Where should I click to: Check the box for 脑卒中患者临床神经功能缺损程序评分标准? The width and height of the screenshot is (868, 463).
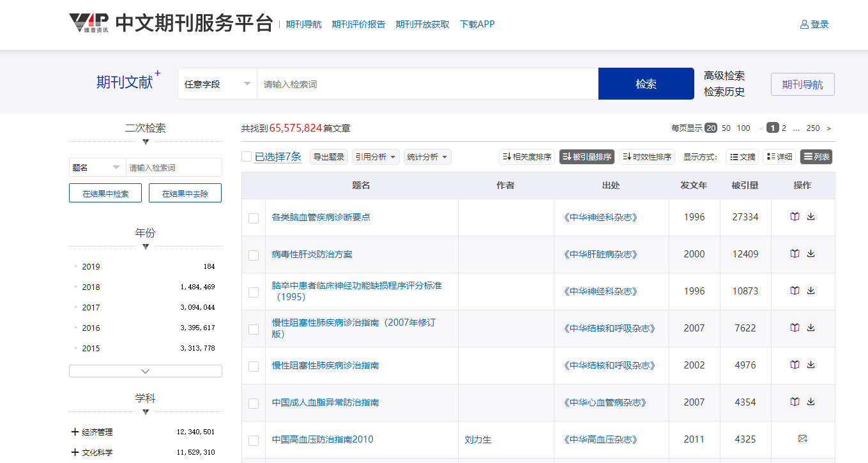[254, 292]
